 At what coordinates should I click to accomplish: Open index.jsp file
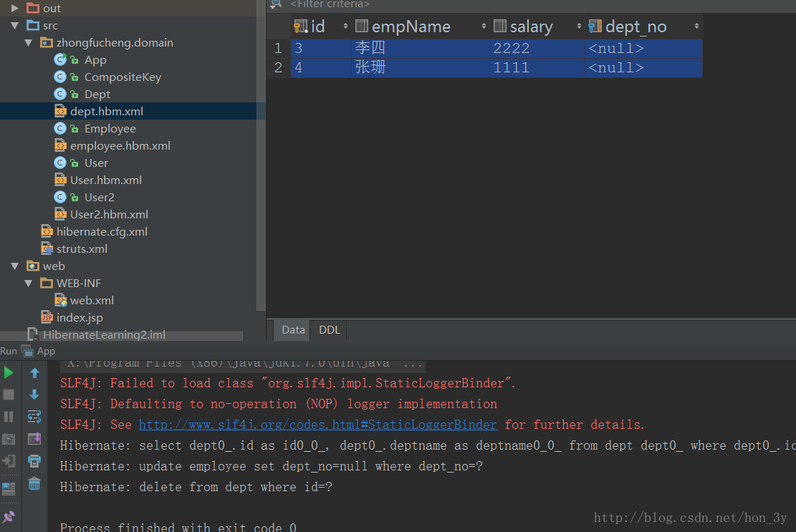coord(80,317)
